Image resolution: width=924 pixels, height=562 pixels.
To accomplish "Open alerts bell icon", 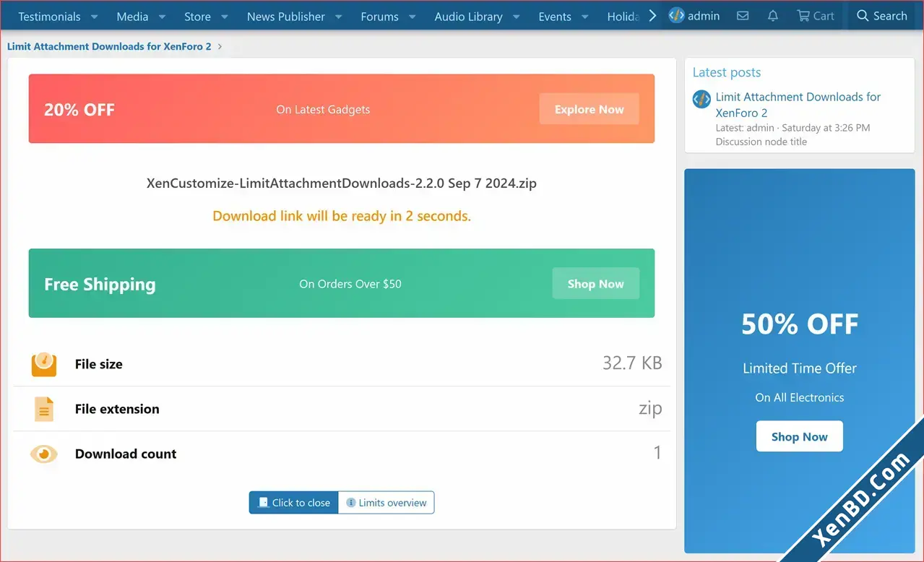I will pos(773,15).
